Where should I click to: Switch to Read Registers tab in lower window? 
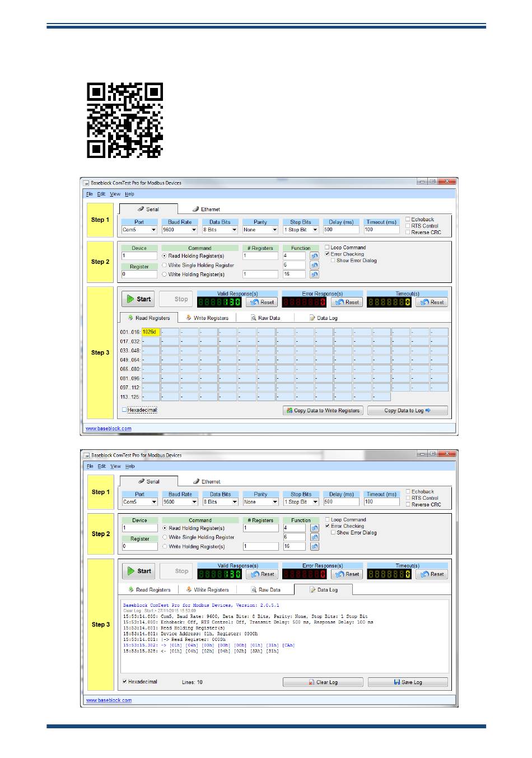pos(150,590)
